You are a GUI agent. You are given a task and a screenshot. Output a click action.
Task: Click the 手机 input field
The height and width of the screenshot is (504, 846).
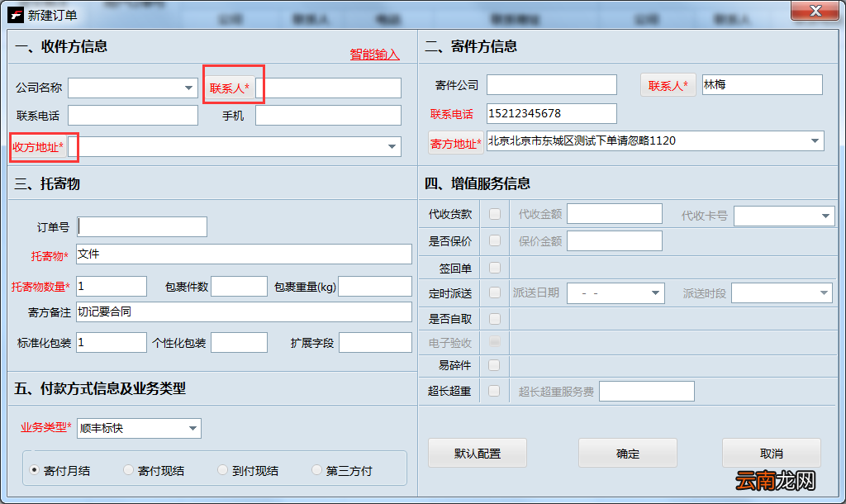point(329,116)
